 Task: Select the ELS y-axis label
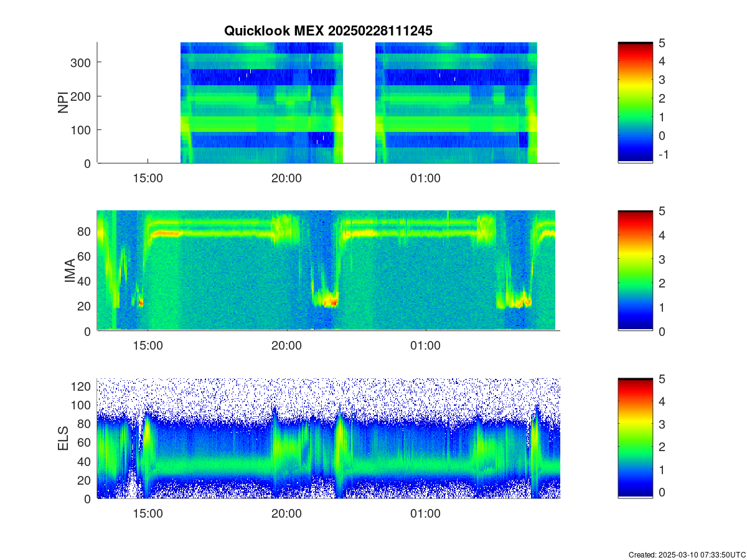pos(63,439)
